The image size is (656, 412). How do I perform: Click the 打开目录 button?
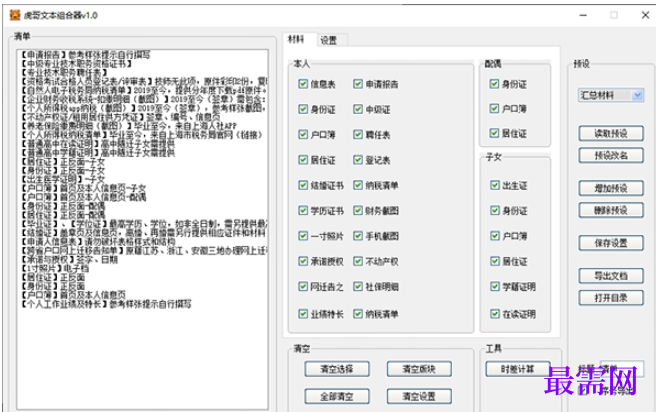coord(611,298)
